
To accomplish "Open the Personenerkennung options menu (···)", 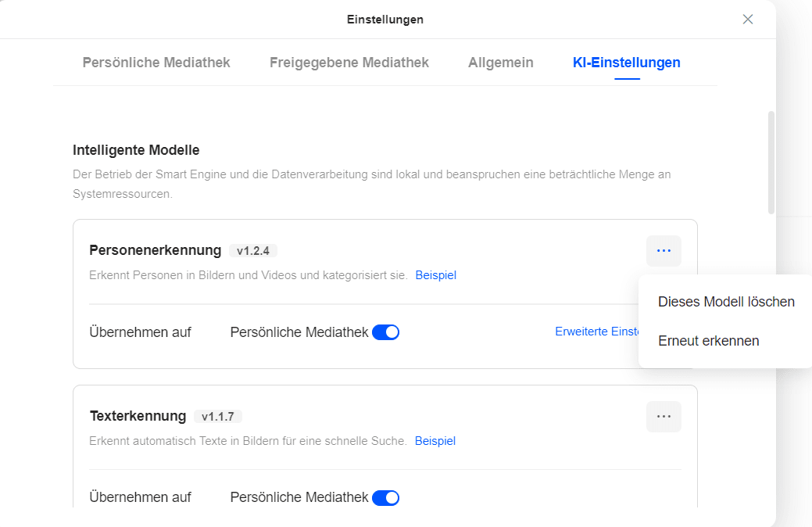I will 664,250.
